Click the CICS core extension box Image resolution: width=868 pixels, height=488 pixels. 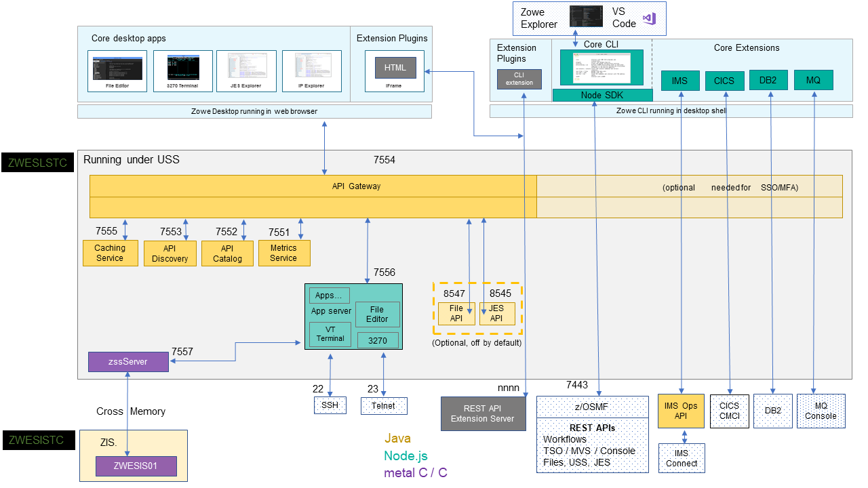point(724,81)
